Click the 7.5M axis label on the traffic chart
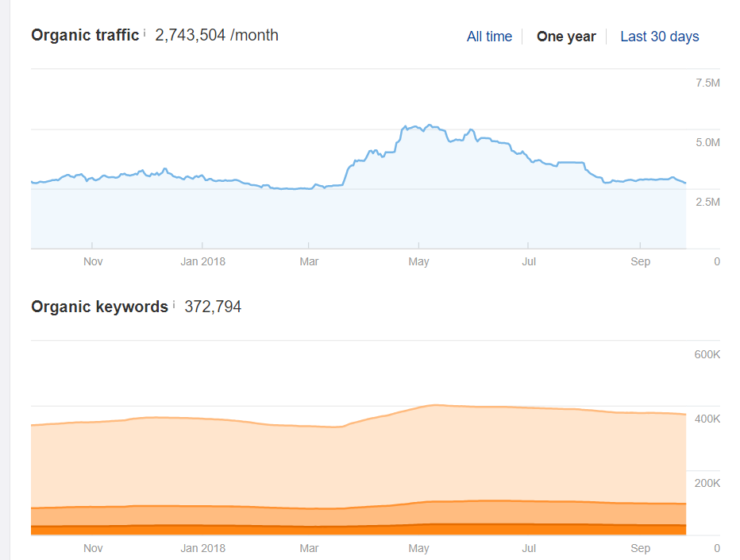 click(707, 83)
